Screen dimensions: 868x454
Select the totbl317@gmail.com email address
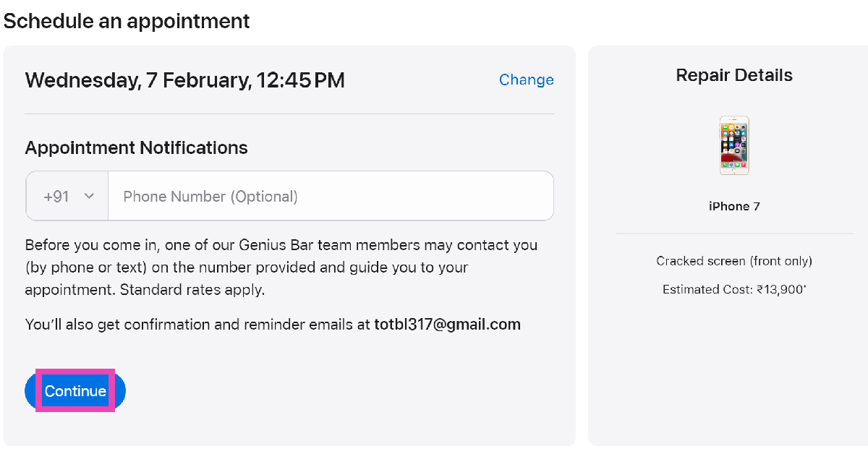coord(447,325)
